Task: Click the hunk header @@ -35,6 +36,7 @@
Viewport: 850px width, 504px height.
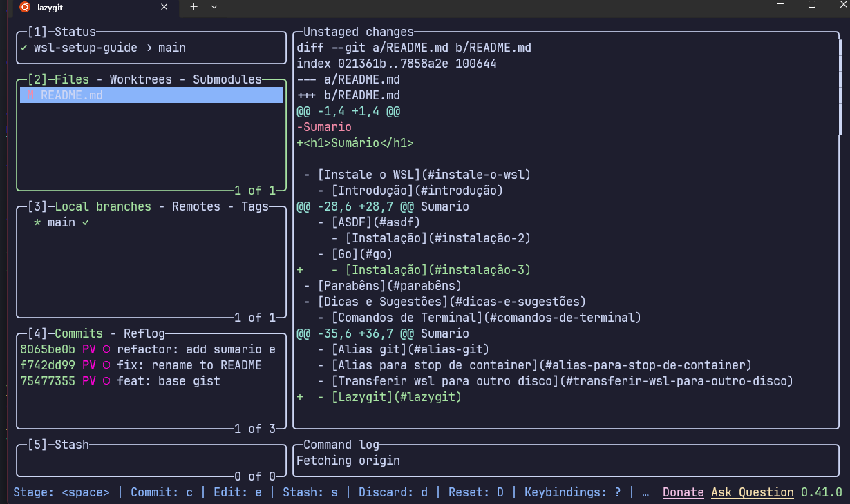Action: point(383,333)
